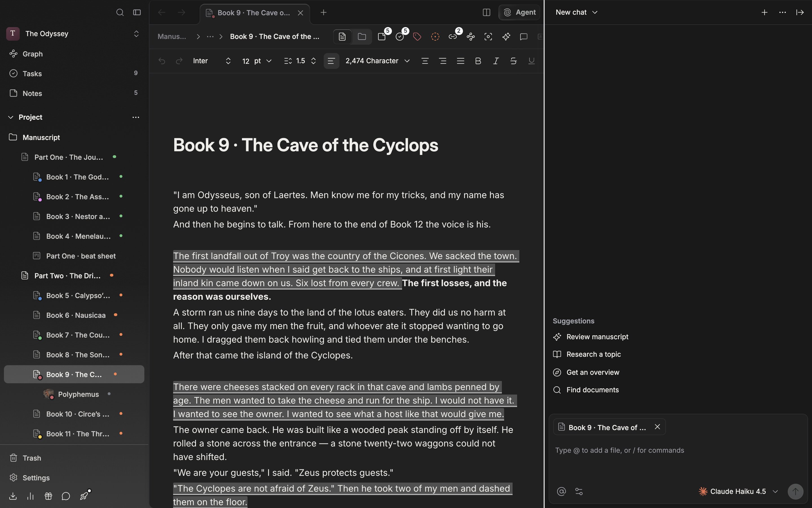Open the New chat dropdown
Viewport: 812px width, 508px height.
point(577,12)
